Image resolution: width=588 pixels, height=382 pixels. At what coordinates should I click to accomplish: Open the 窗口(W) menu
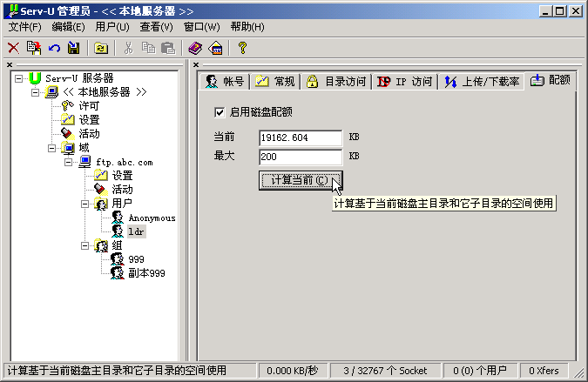(202, 27)
